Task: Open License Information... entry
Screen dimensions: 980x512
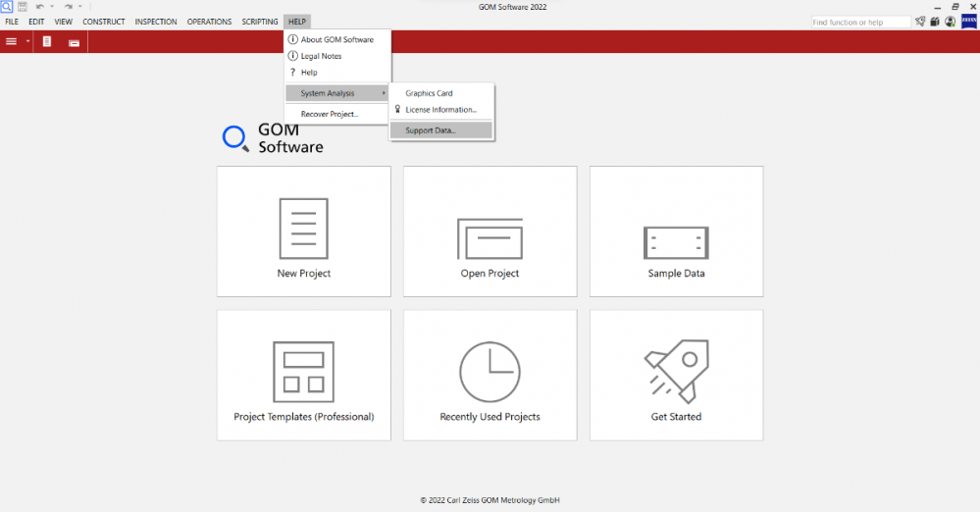Action: pos(441,110)
